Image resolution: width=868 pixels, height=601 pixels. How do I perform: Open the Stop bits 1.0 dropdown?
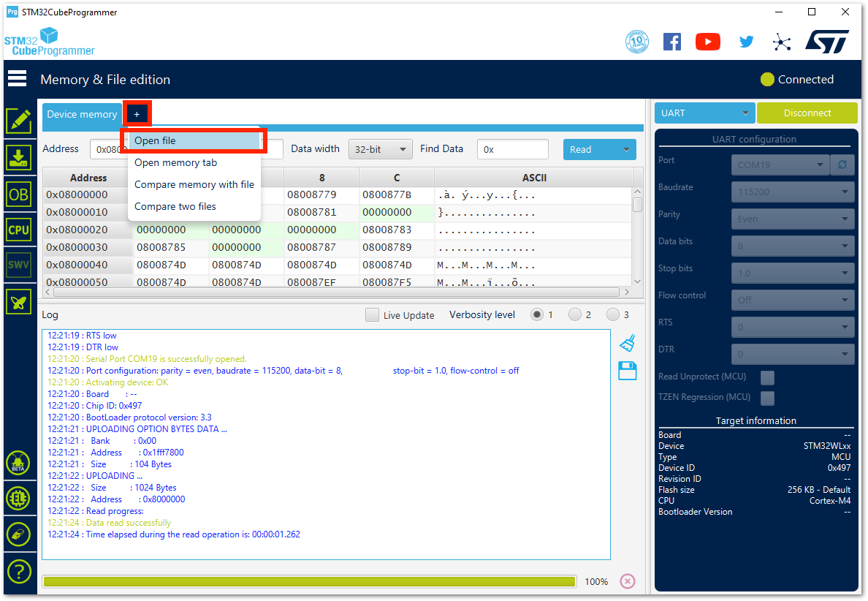(x=792, y=273)
